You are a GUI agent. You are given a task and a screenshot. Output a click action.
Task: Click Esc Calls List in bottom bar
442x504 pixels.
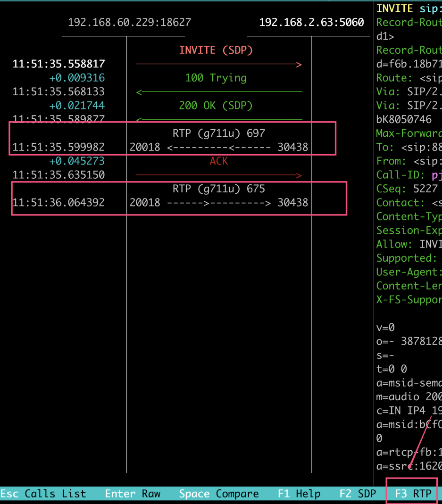[x=43, y=494]
